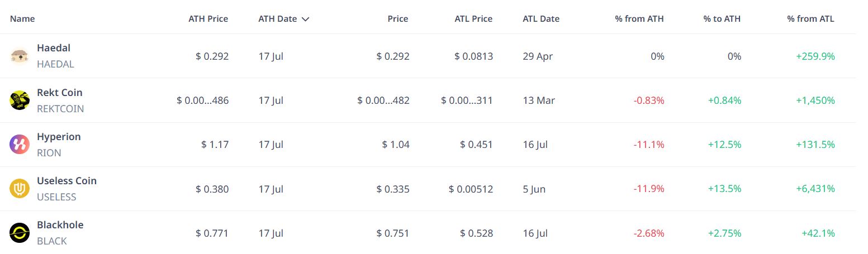
Task: Open the Haedal coin name link
Action: (x=54, y=48)
